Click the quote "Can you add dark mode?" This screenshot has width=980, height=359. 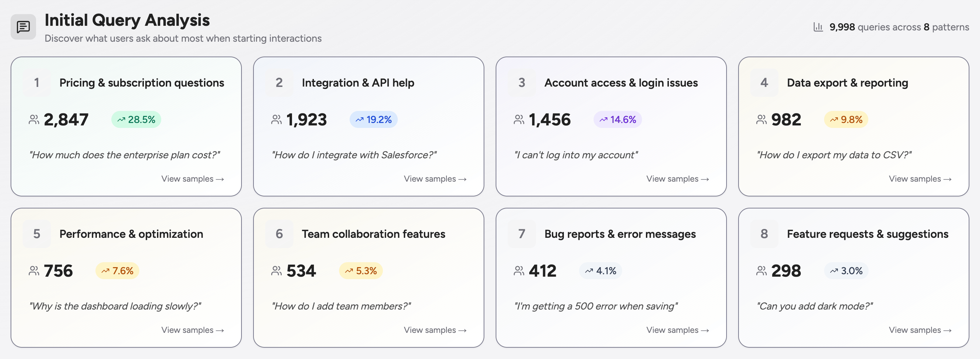(815, 306)
